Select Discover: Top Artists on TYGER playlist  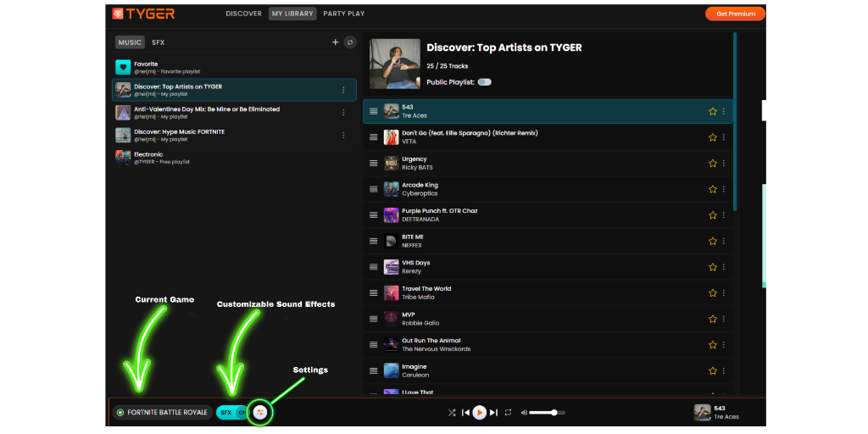(234, 90)
